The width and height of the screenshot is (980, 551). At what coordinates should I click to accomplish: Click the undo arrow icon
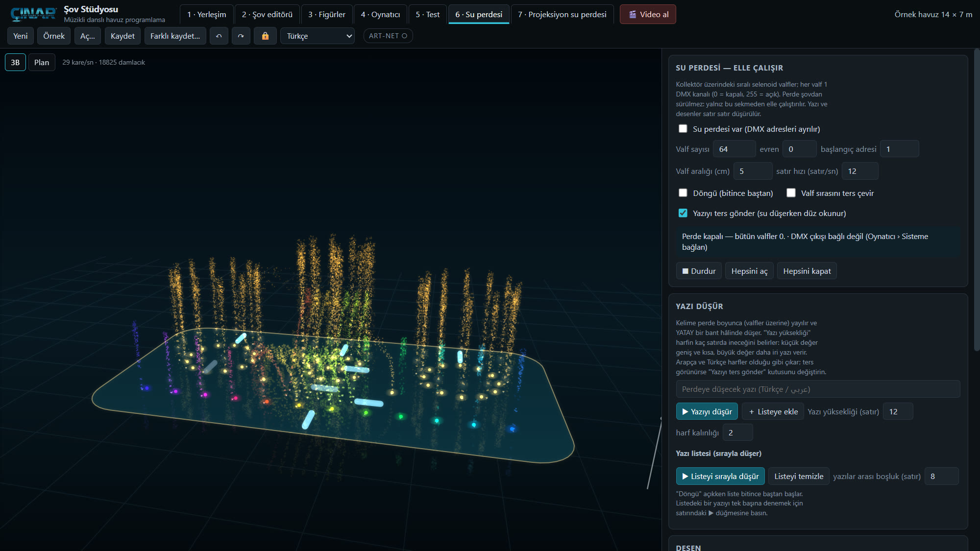[219, 36]
